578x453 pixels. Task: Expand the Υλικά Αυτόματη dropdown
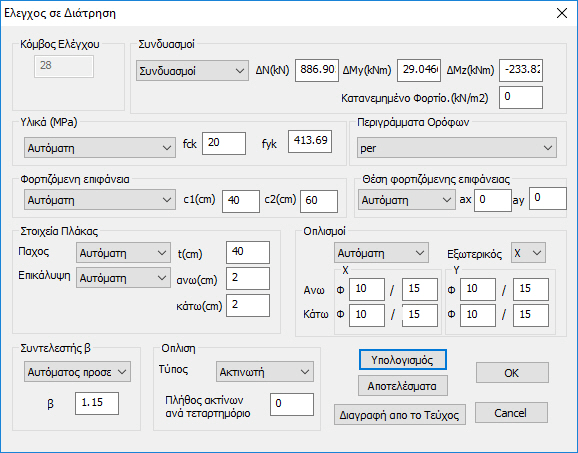[100, 148]
